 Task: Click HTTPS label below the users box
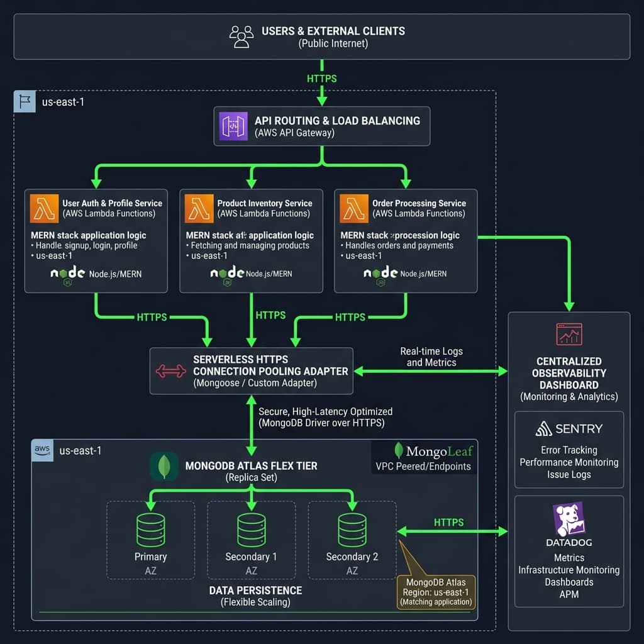(x=321, y=79)
